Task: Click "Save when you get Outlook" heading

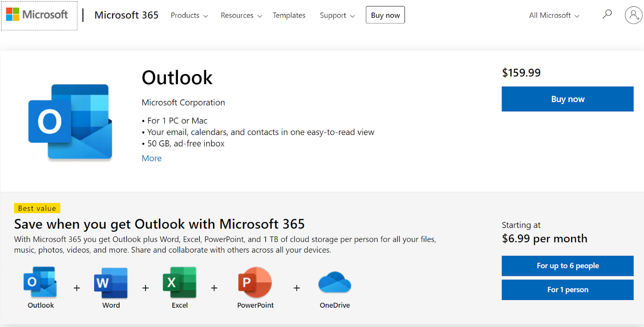Action: click(159, 224)
